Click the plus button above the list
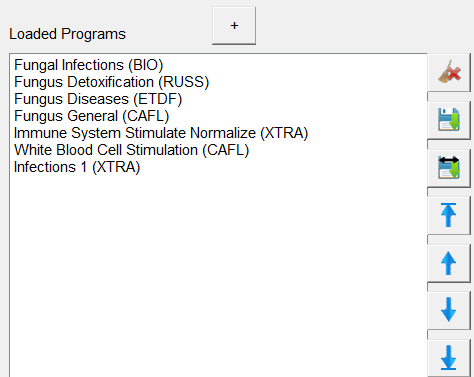Viewport: 474px width, 377px height. pyautogui.click(x=234, y=25)
